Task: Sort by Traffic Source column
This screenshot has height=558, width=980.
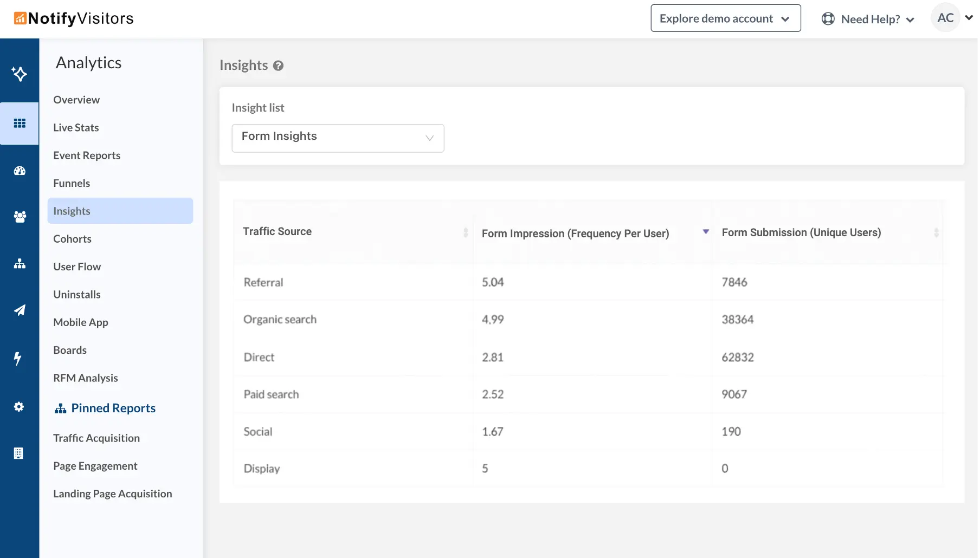Action: tap(465, 232)
